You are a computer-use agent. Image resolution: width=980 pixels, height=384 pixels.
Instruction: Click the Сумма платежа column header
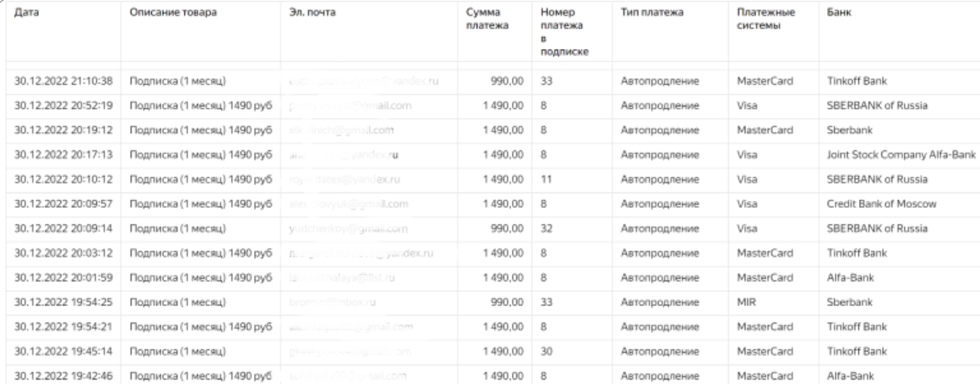[487, 19]
